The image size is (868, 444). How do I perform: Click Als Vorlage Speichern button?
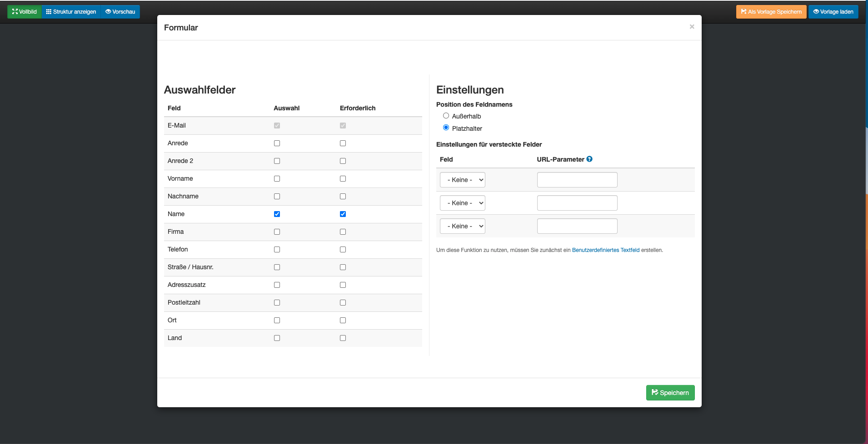771,12
